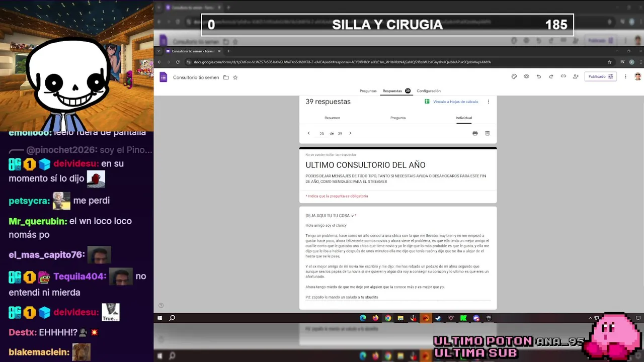This screenshot has height=362, width=644.
Task: Switch to Resumen view
Action: (x=332, y=118)
